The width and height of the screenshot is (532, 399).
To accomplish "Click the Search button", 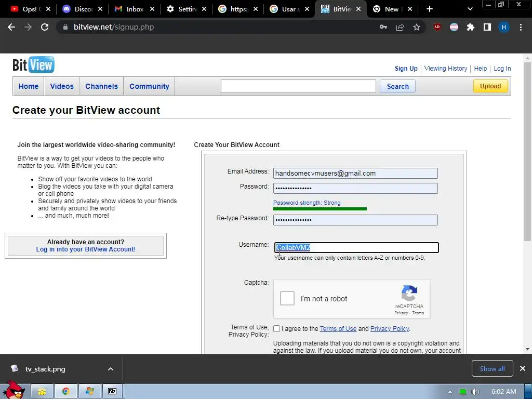I will pos(397,86).
